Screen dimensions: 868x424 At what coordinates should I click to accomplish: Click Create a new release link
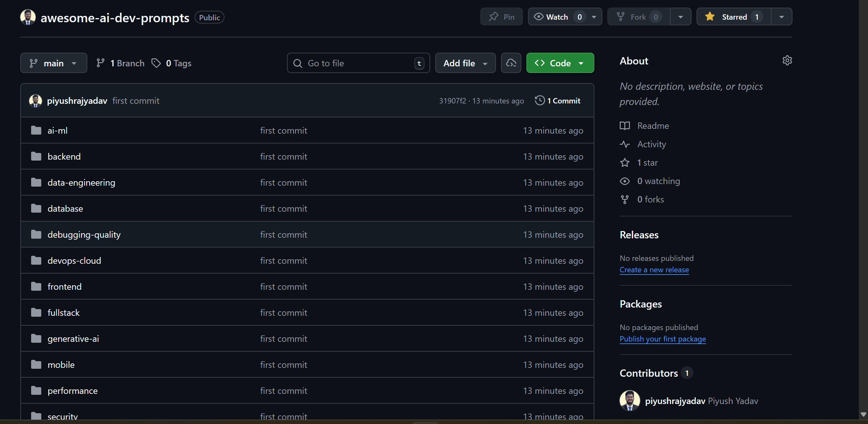click(654, 270)
